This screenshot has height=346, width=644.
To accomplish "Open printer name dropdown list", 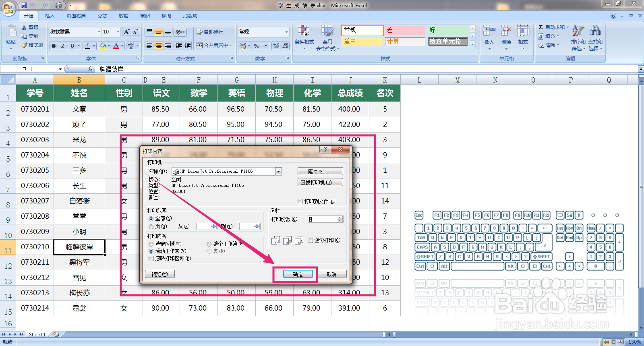I will [x=278, y=172].
